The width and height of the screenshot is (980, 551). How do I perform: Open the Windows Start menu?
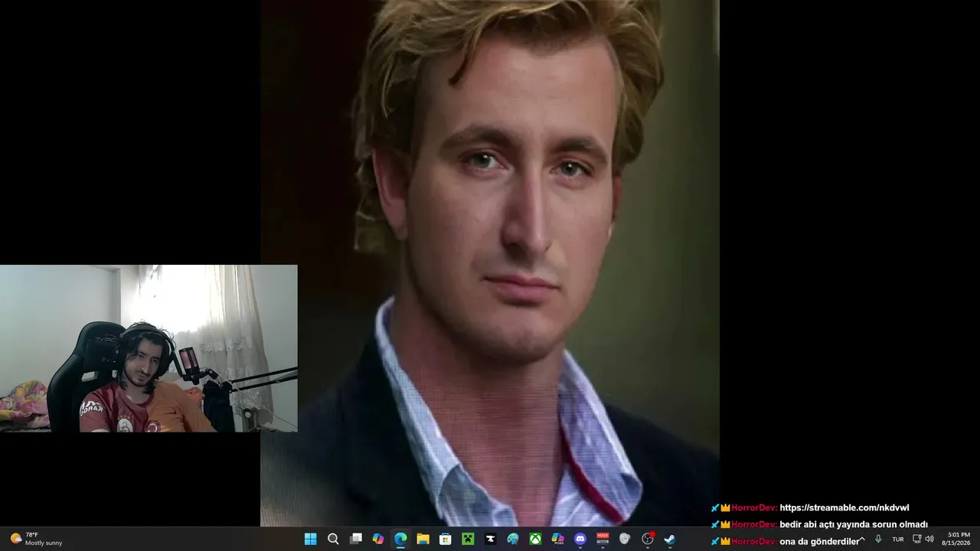(310, 539)
